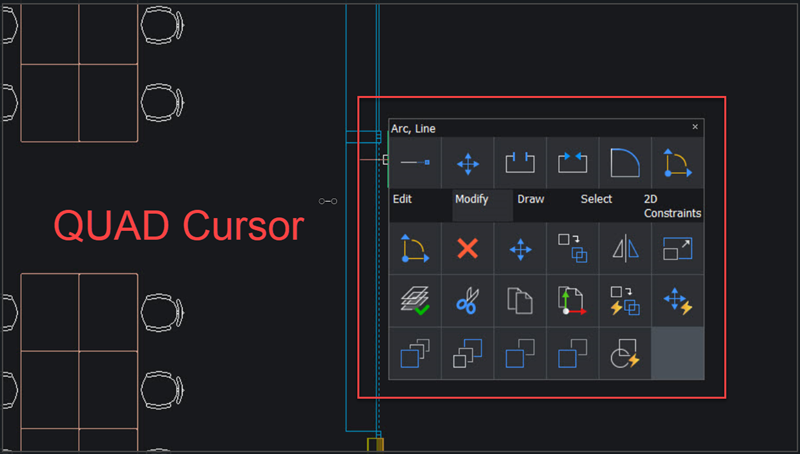Click the clipboard Copy pages icon
800x454 pixels.
(520, 301)
